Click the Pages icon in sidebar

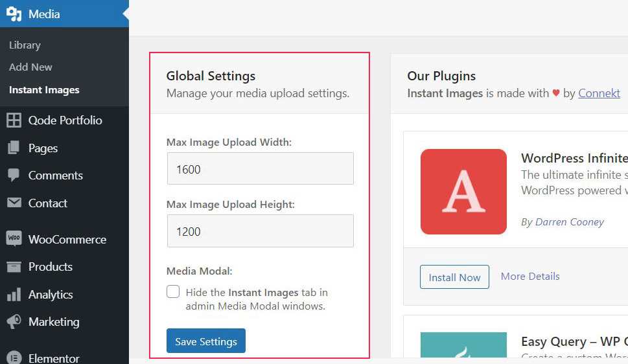click(14, 148)
